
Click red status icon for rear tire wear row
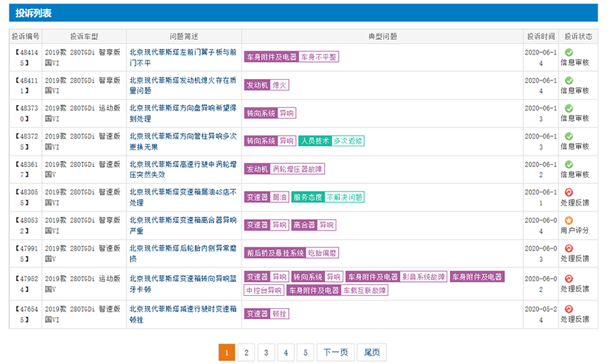tap(569, 248)
